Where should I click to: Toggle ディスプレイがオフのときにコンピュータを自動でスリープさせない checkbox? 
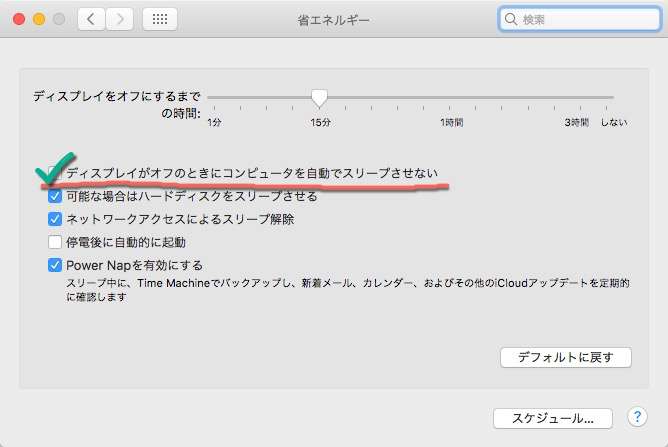pyautogui.click(x=55, y=173)
